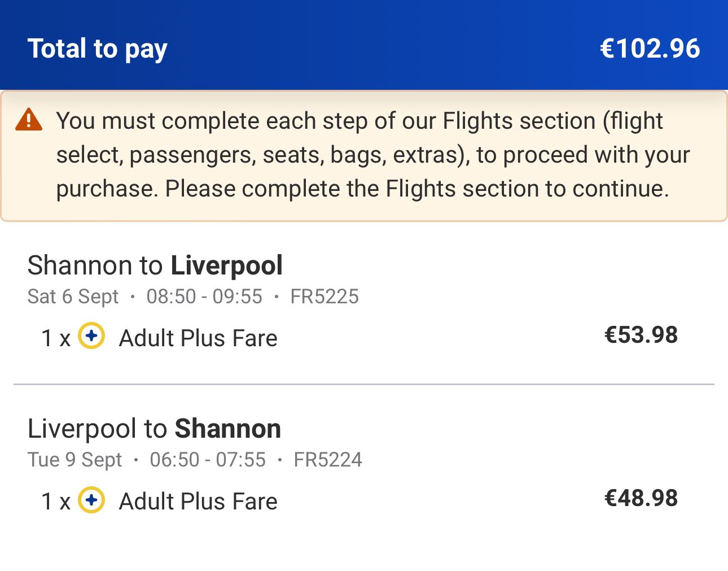This screenshot has height=571, width=728.
Task: Click the 08:50 - 09:55 flight time
Action: tap(204, 297)
